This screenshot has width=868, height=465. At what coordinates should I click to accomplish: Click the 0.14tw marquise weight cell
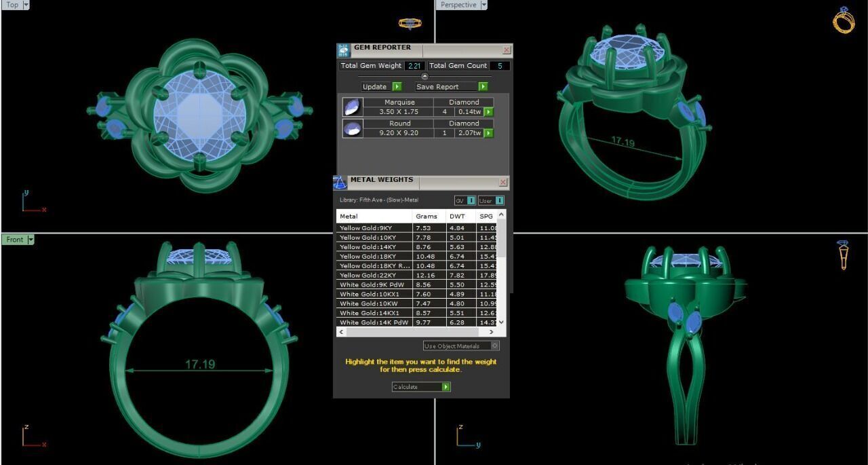click(469, 112)
